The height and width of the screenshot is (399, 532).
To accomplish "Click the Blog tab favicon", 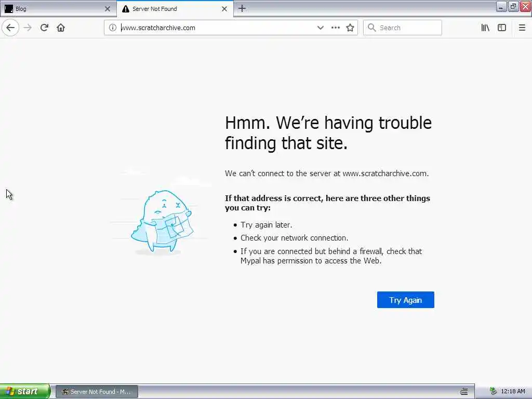I will point(9,9).
